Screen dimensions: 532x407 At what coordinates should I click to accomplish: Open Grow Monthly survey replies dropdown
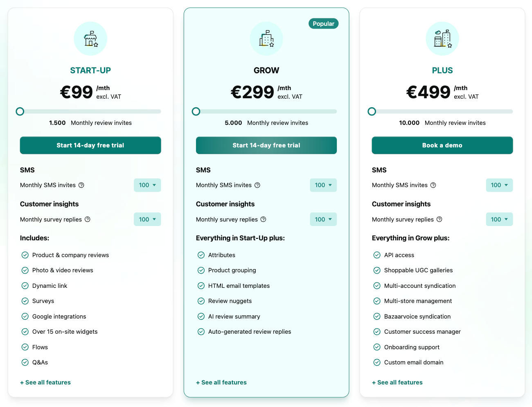(x=323, y=219)
